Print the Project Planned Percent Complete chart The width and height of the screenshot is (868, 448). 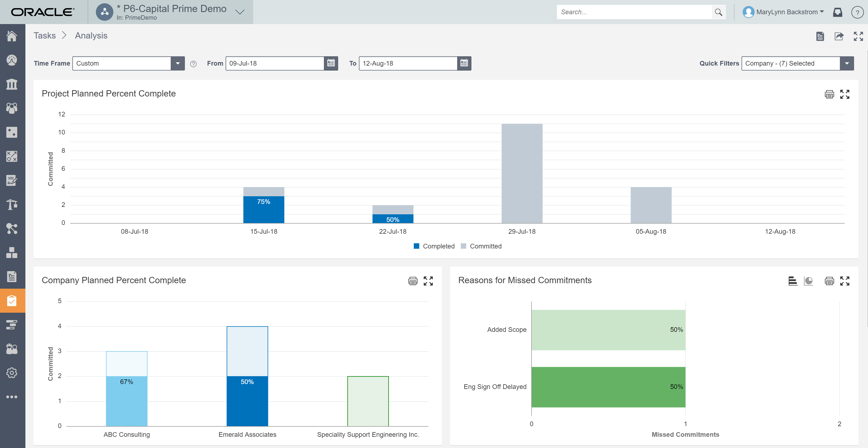829,94
